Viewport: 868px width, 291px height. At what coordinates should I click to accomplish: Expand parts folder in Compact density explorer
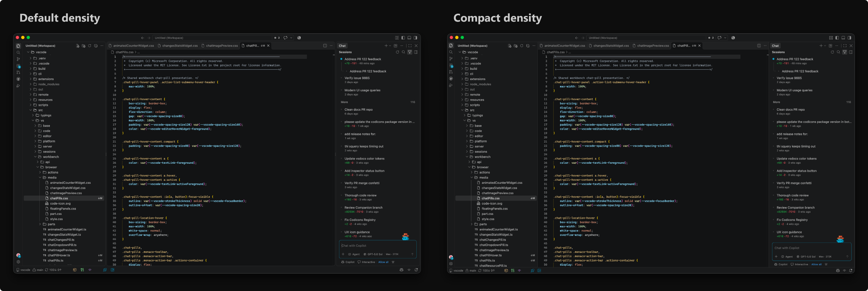tap(471, 224)
